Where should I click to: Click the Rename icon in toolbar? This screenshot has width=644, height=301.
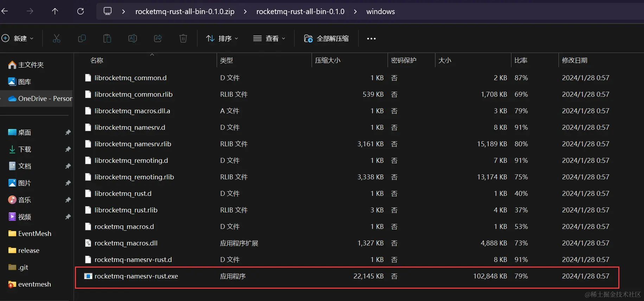point(133,38)
